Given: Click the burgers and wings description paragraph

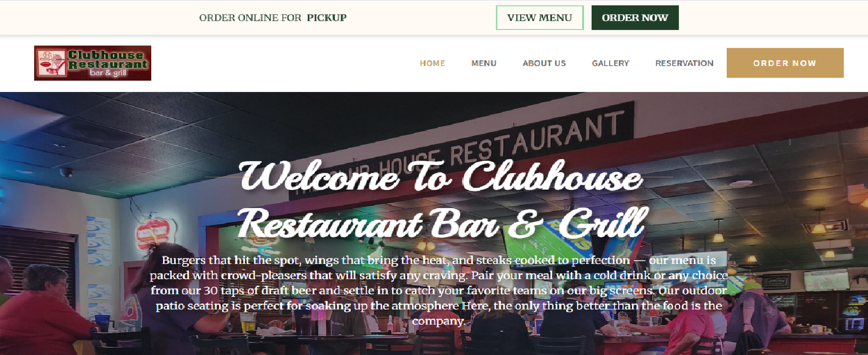Looking at the screenshot, I should click(x=438, y=291).
